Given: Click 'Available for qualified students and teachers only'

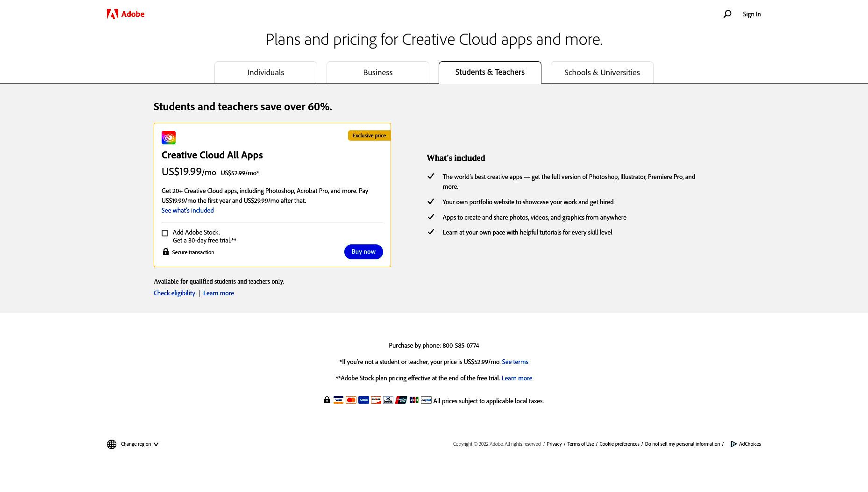Looking at the screenshot, I should 219,281.
